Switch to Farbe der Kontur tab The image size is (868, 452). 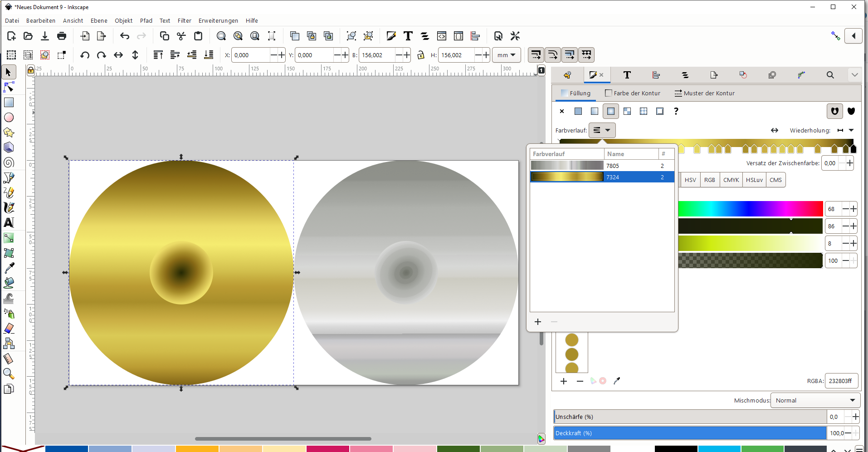pyautogui.click(x=633, y=93)
